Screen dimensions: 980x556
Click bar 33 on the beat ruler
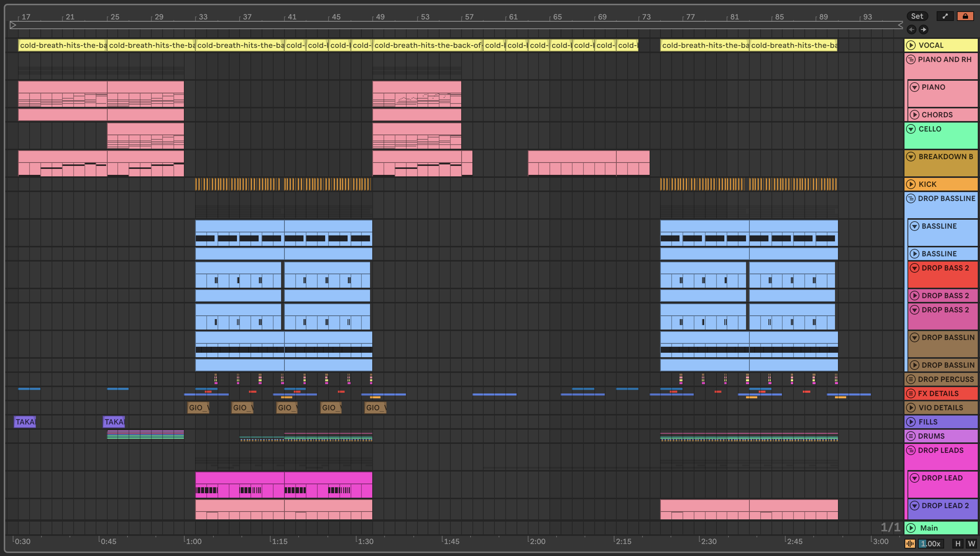[203, 17]
